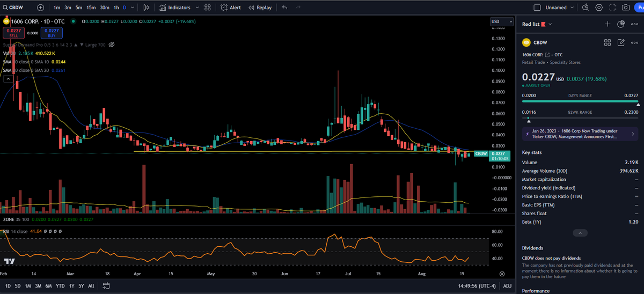Select the 3m timeframe
644x294 pixels.
click(x=68, y=8)
